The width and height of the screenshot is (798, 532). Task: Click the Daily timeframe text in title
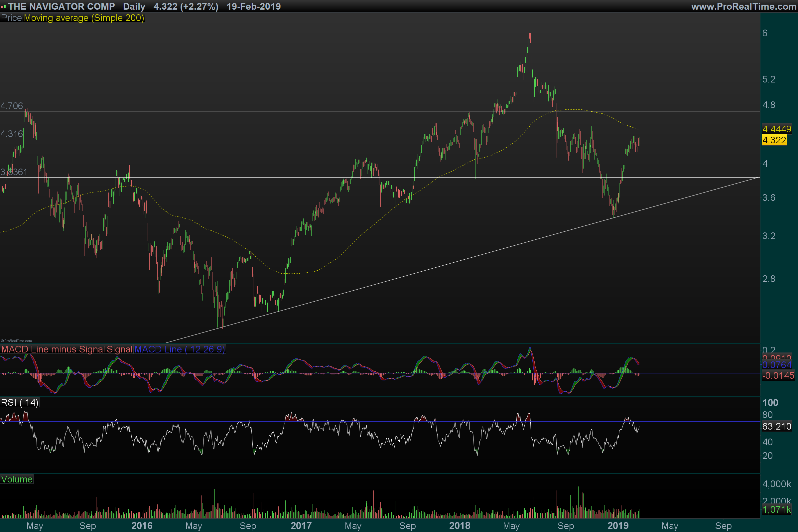tap(134, 6)
